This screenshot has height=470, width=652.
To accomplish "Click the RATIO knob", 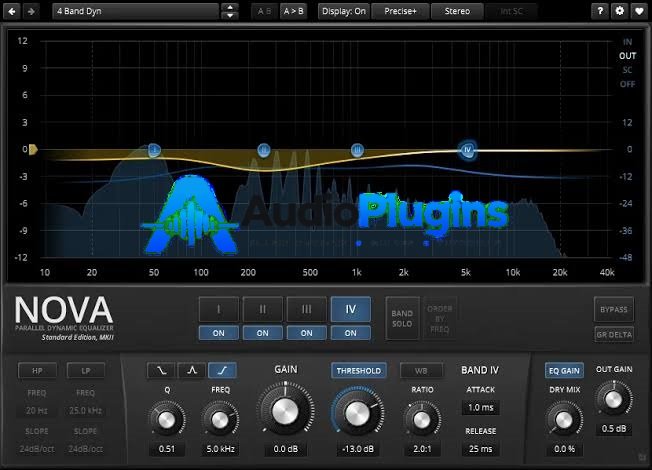I will click(x=422, y=420).
